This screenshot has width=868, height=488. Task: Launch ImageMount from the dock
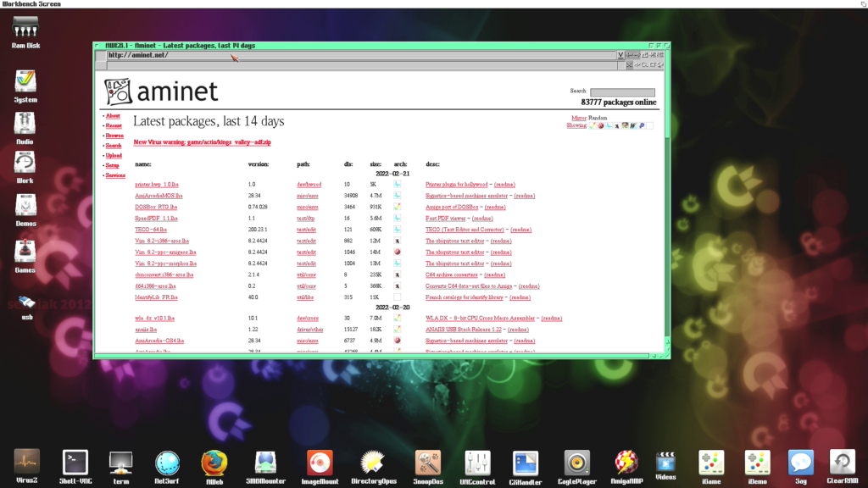click(x=320, y=468)
